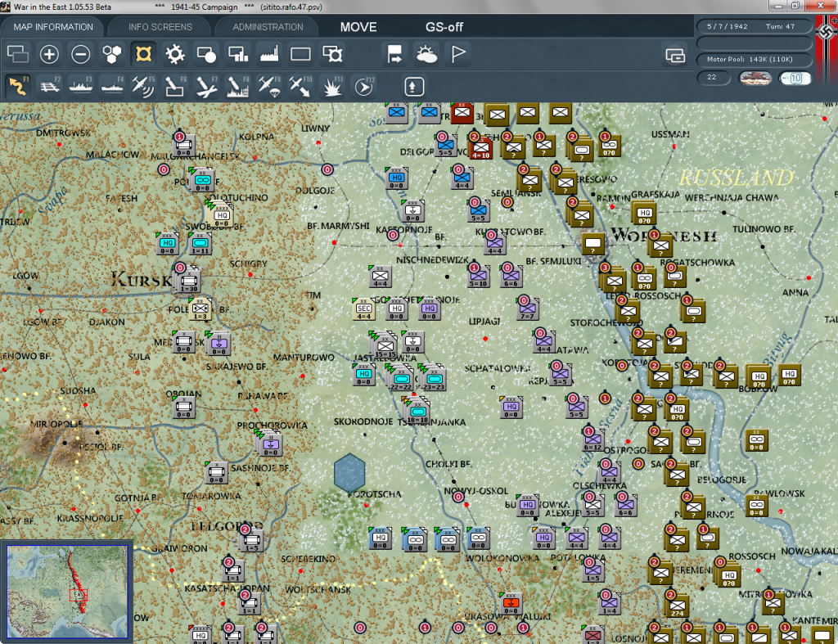Toggle the GS-off ground support setting
This screenshot has width=838, height=644.
(444, 27)
